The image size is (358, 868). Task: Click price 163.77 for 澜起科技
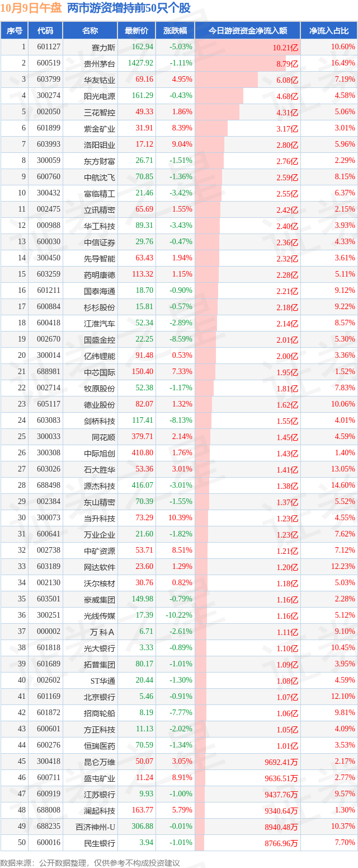point(143,810)
